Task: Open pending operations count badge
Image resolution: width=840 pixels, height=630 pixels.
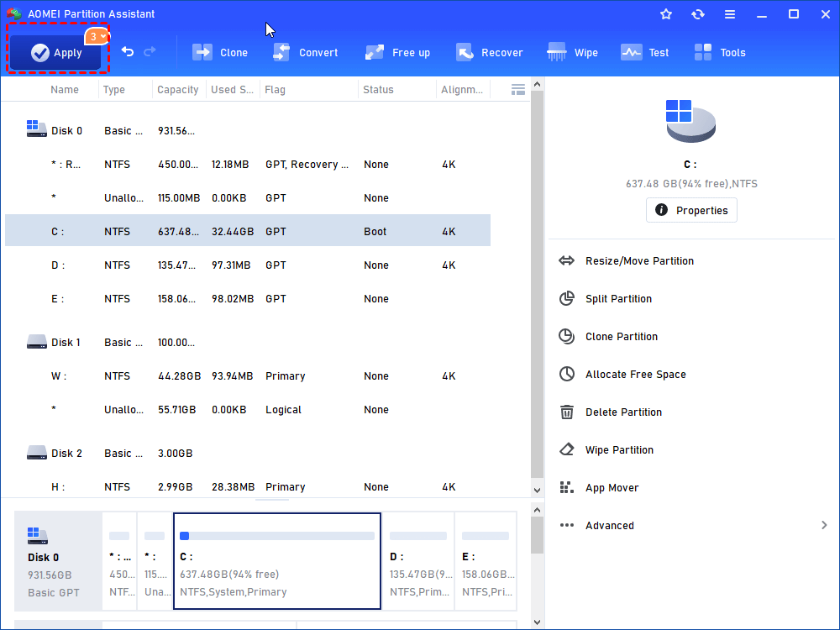Action: click(97, 36)
